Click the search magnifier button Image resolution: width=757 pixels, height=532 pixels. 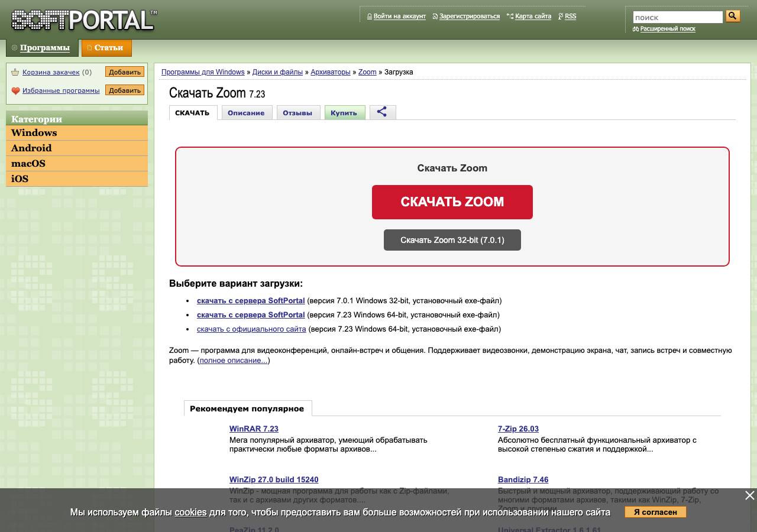(733, 17)
